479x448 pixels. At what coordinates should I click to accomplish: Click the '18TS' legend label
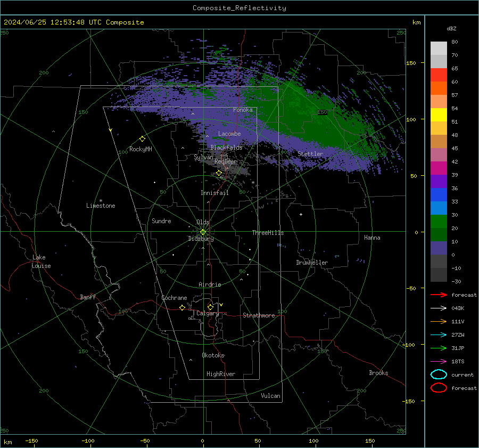[x=458, y=362]
